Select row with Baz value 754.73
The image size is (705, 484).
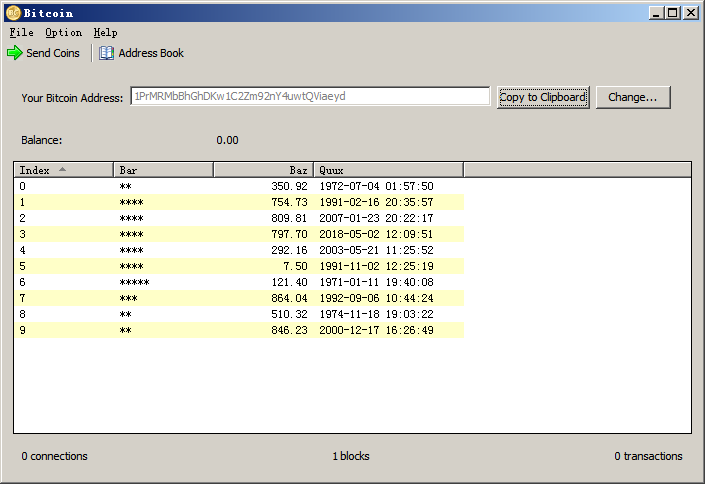click(239, 202)
